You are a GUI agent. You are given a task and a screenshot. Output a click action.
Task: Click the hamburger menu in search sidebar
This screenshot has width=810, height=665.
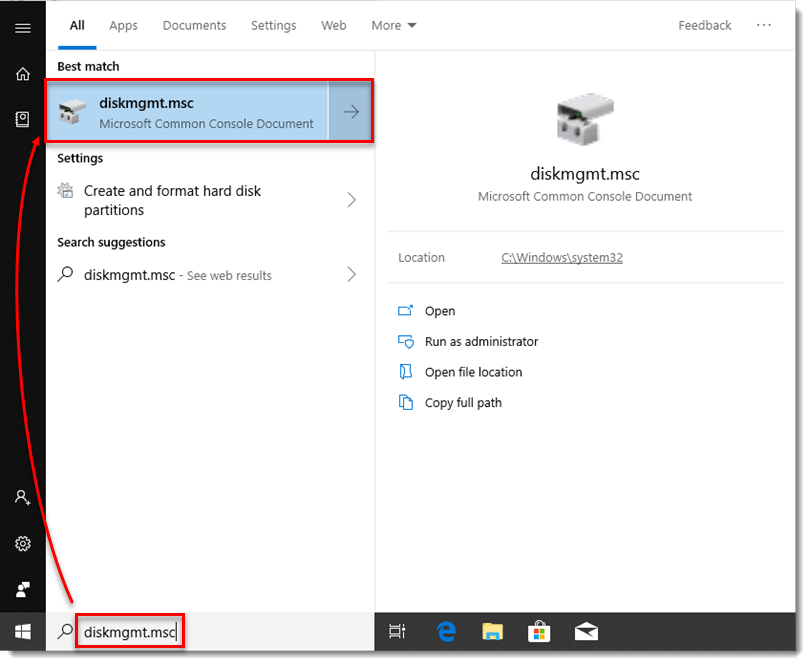[x=22, y=27]
